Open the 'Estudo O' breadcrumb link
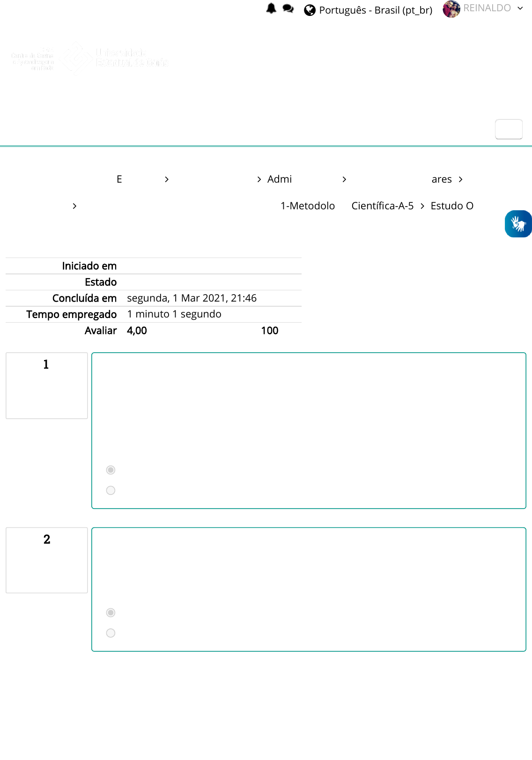Image resolution: width=532 pixels, height=760 pixels. 451,206
